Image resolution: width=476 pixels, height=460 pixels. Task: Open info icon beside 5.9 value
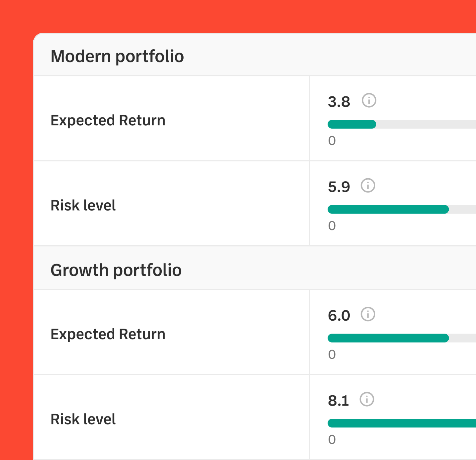pyautogui.click(x=368, y=186)
